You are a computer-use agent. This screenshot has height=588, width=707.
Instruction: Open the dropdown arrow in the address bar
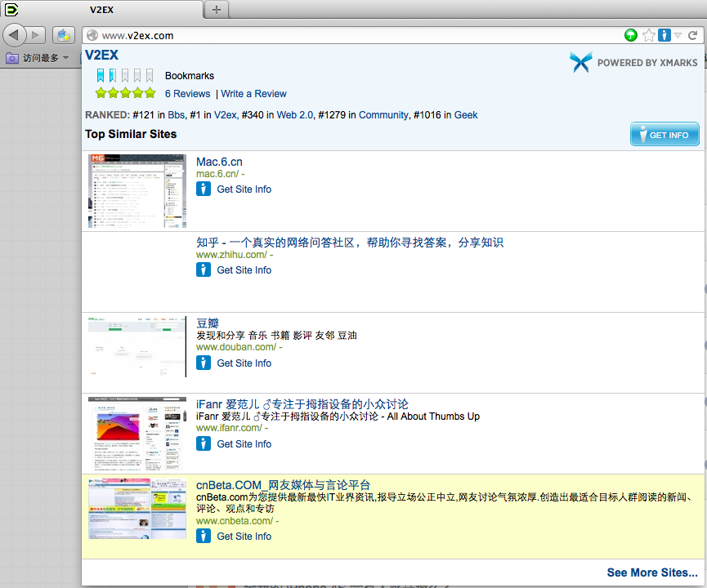click(678, 35)
